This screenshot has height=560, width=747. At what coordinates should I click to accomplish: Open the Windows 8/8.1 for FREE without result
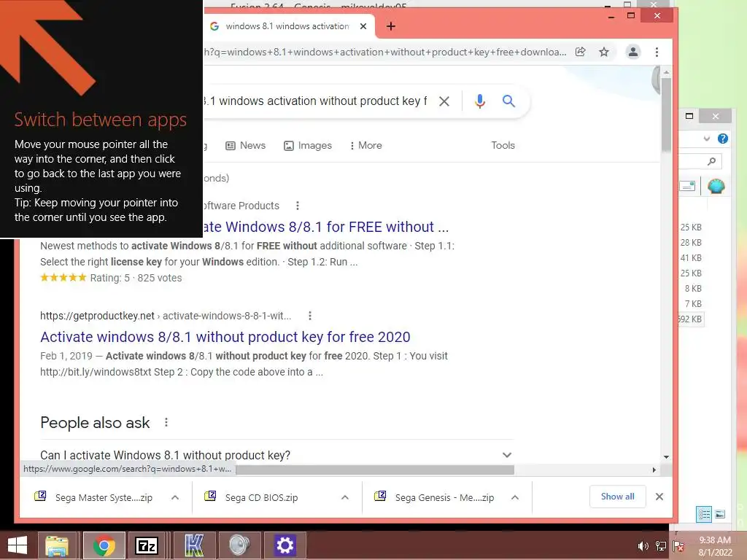326,227
